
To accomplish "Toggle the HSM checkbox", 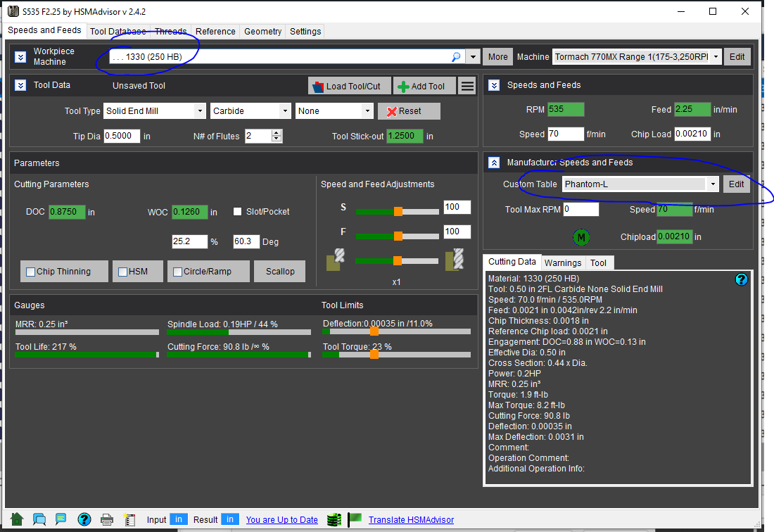I will 123,272.
